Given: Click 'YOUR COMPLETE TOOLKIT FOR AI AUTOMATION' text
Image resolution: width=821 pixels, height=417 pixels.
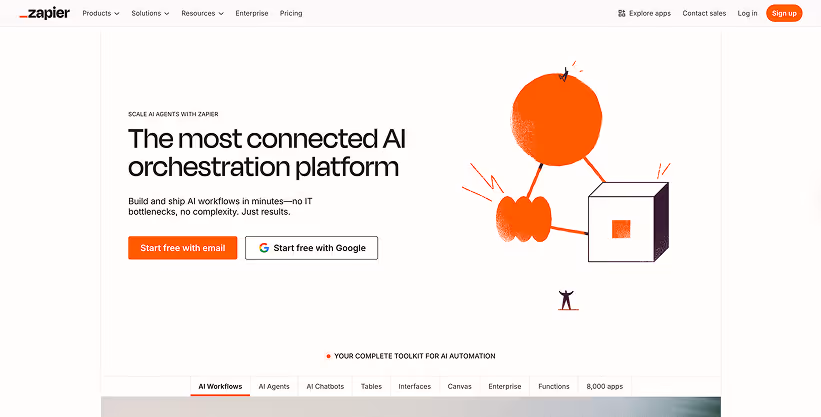Looking at the screenshot, I should point(415,356).
